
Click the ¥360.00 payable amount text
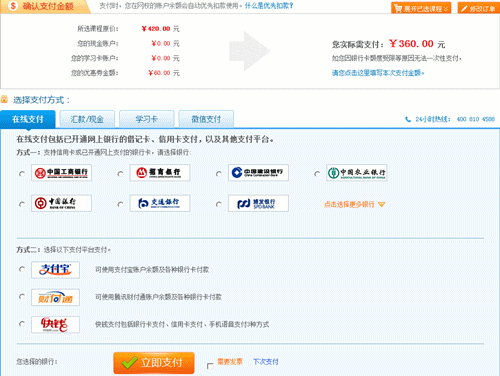point(411,44)
